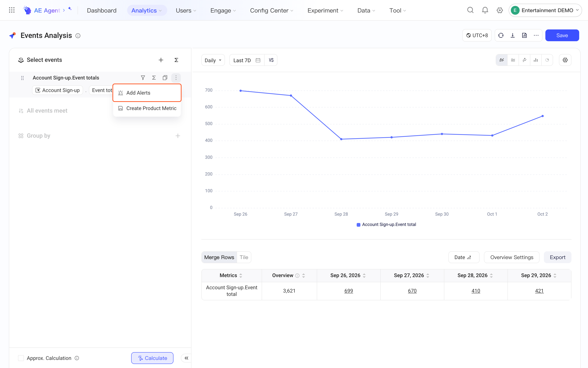This screenshot has width=588, height=368.
Task: Switch table to Tile view
Action: tap(244, 257)
